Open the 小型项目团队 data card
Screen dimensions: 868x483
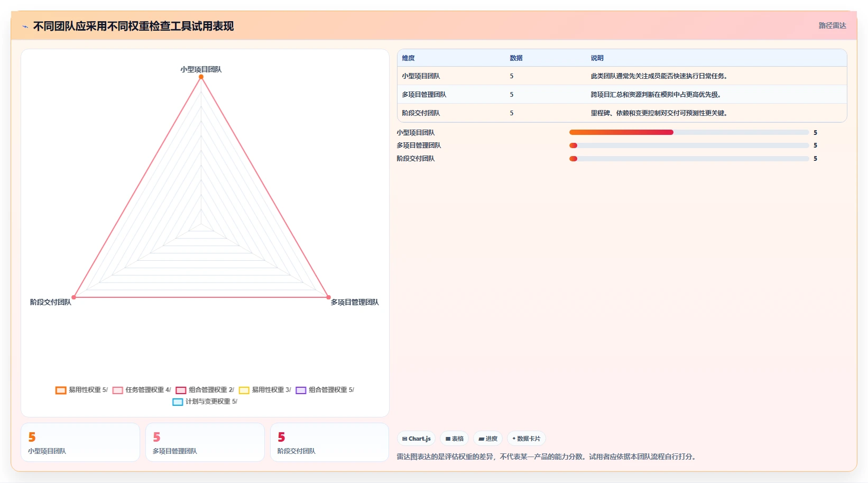coord(80,442)
